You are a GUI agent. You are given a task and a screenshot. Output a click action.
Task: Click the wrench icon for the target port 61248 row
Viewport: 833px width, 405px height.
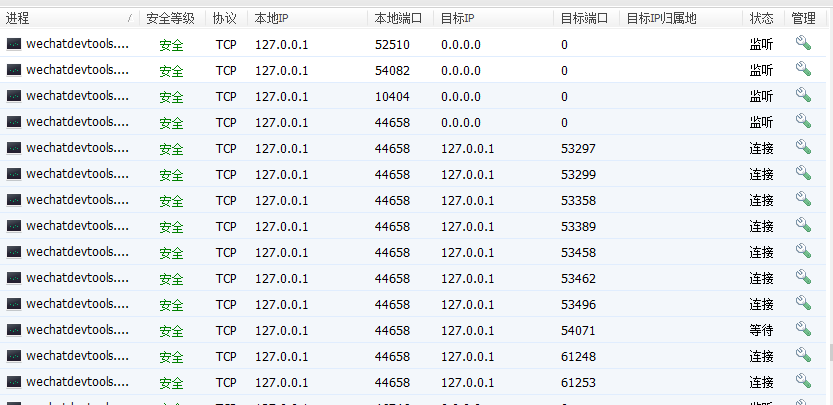tap(803, 356)
